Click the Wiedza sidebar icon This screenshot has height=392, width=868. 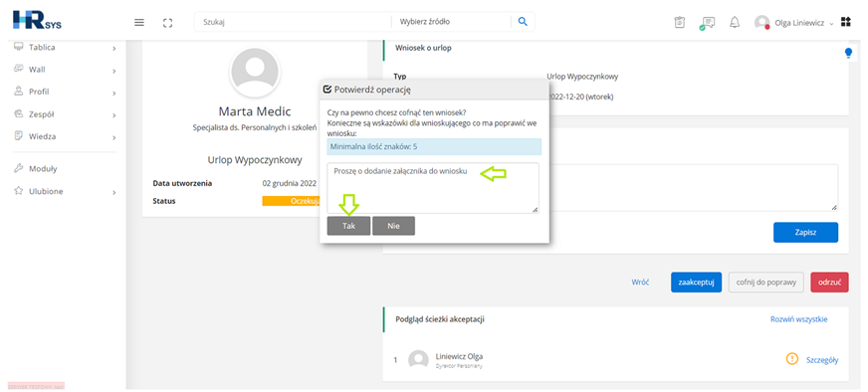coord(18,135)
